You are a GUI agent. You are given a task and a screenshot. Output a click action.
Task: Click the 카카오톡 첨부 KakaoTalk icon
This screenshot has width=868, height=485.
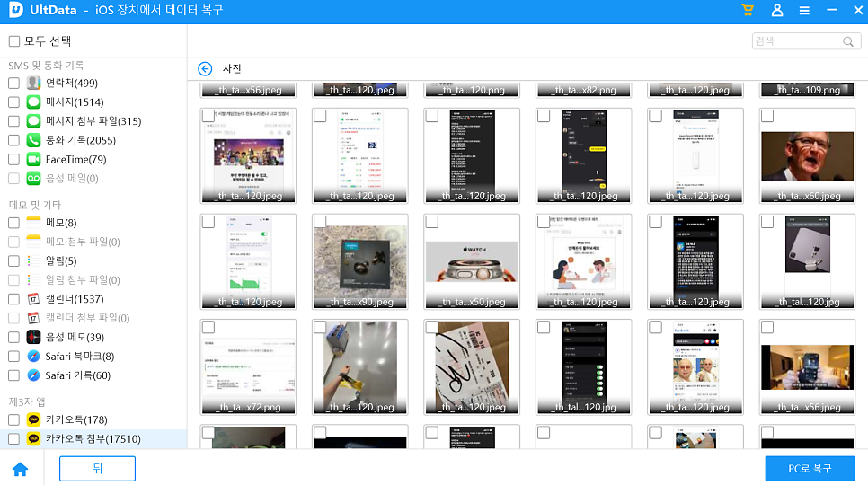34,438
